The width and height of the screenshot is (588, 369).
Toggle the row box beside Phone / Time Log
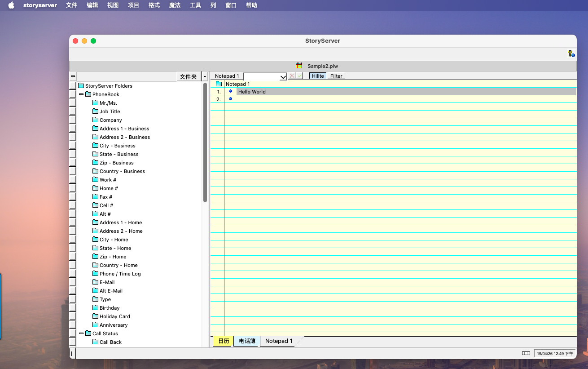point(72,274)
